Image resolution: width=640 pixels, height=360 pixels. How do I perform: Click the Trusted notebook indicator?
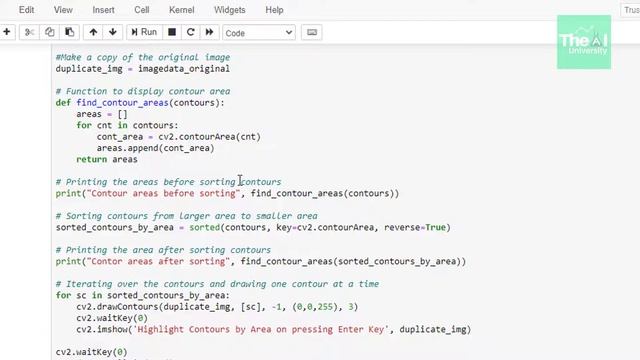pyautogui.click(x=631, y=10)
